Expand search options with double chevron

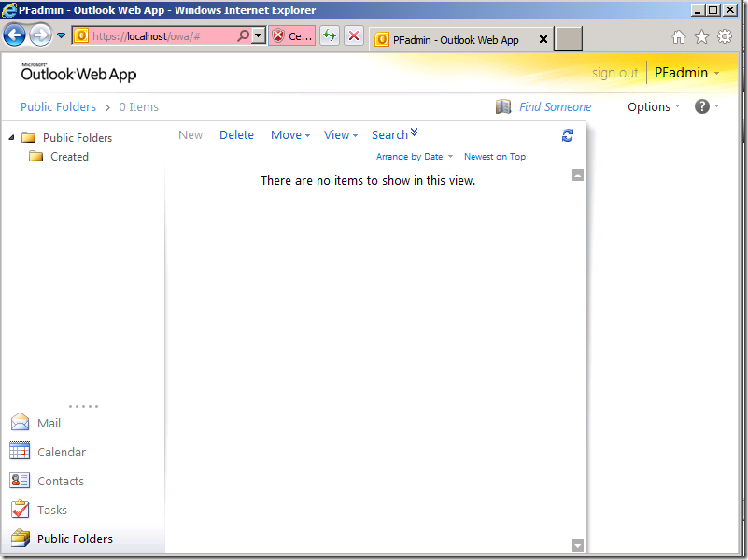(x=414, y=133)
